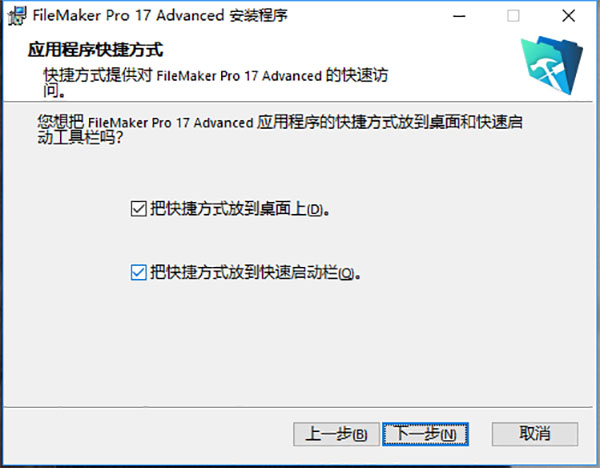Click the horizontal separator above the bottom buttons

click(298, 407)
